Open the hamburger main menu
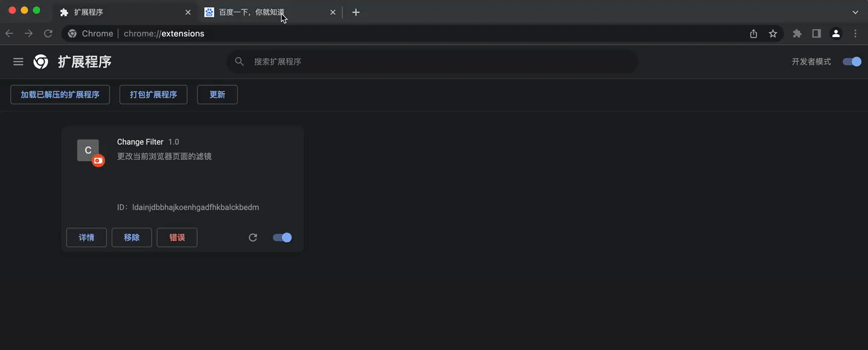The height and width of the screenshot is (350, 868). click(18, 62)
